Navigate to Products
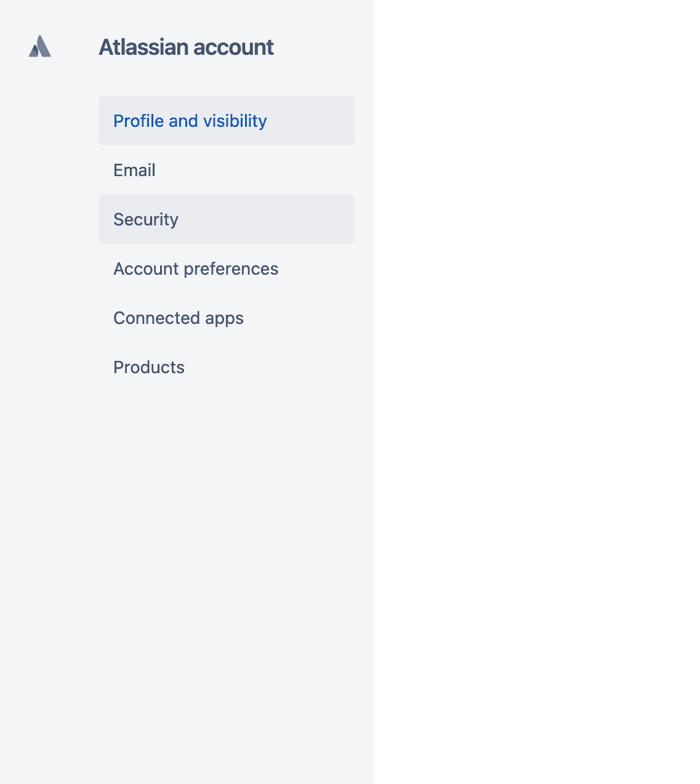 (227, 367)
